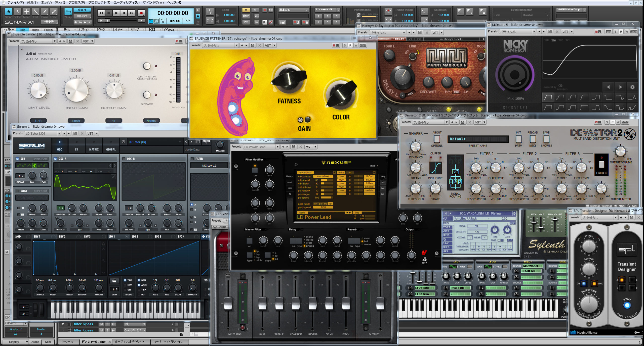
Task: Click the Devastor 2 OPTIONS button
Action: [437, 139]
